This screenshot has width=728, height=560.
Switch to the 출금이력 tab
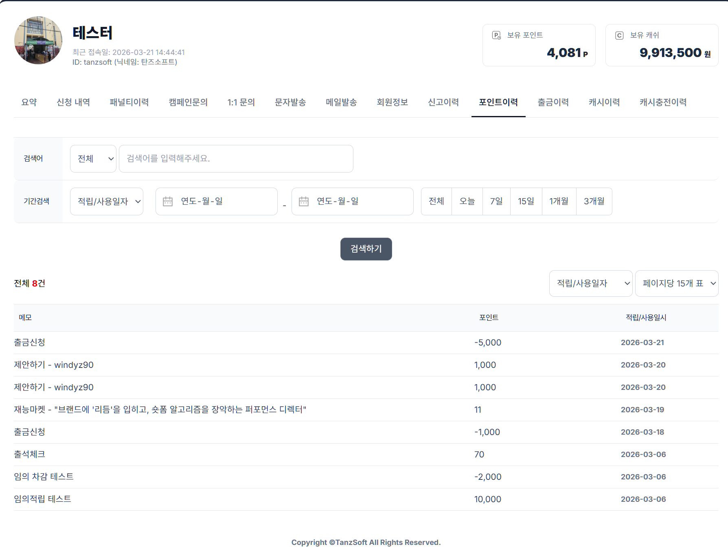click(x=553, y=103)
